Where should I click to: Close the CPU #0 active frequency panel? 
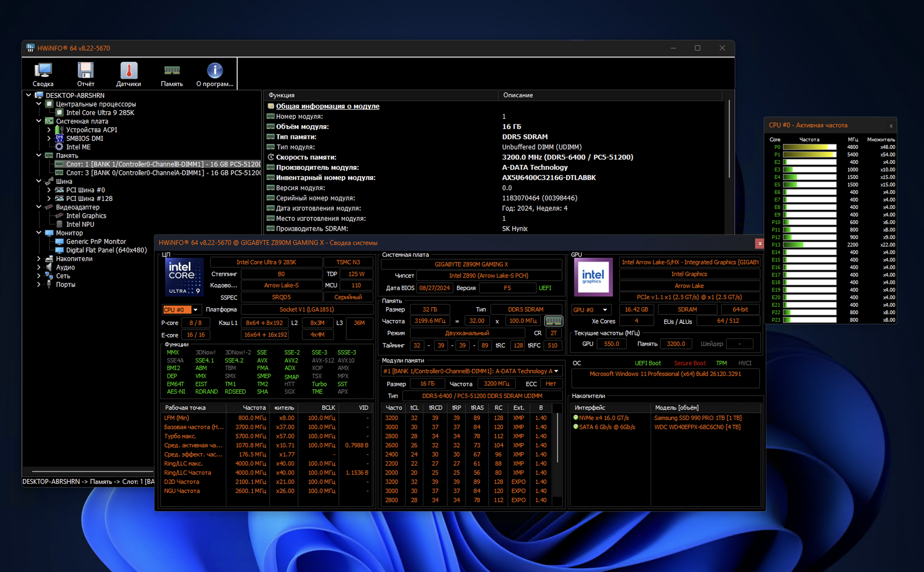coord(891,126)
